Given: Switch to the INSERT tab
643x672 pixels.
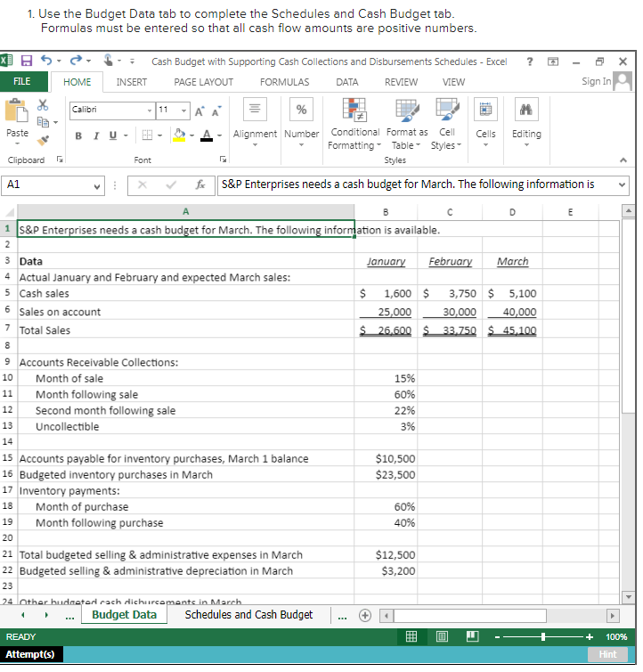Looking at the screenshot, I should (132, 82).
